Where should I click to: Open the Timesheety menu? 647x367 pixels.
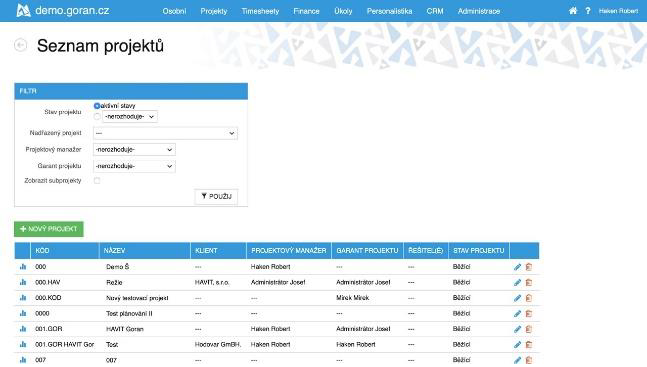(260, 11)
